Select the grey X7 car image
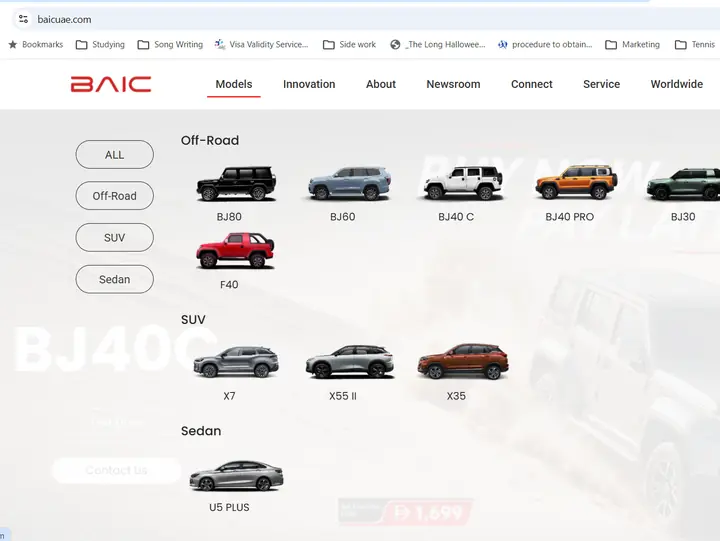Screen dimensions: 720x541 [x=236, y=362]
